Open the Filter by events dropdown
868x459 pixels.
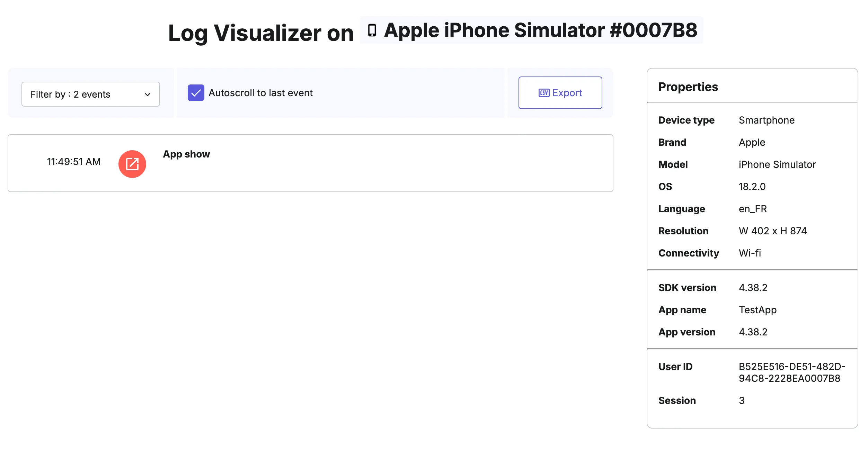[90, 94]
